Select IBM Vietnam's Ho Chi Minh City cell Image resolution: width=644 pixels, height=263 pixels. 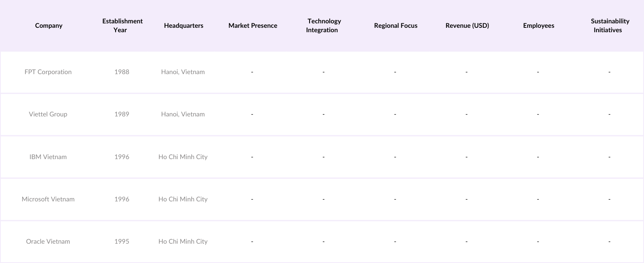click(183, 157)
